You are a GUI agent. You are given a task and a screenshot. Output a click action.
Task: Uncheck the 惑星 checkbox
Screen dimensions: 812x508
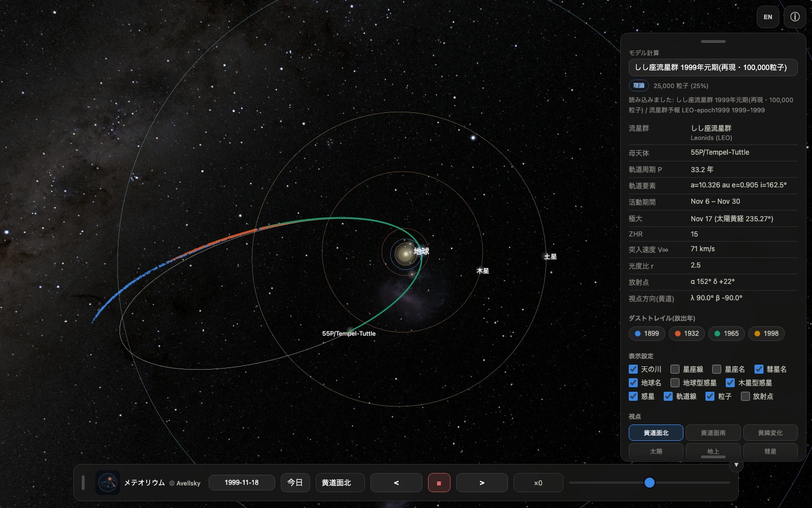coord(633,396)
